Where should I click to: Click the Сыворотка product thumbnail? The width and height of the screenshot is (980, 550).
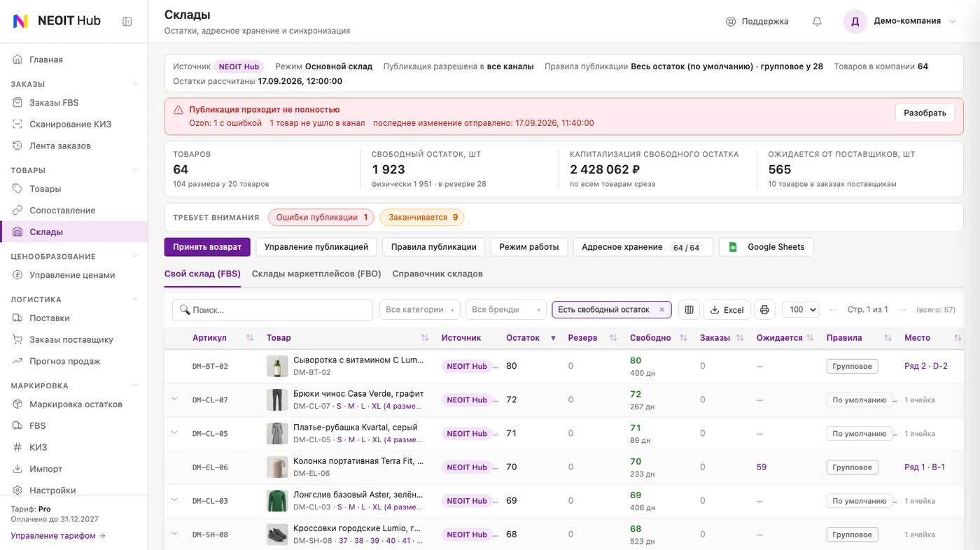tap(278, 366)
